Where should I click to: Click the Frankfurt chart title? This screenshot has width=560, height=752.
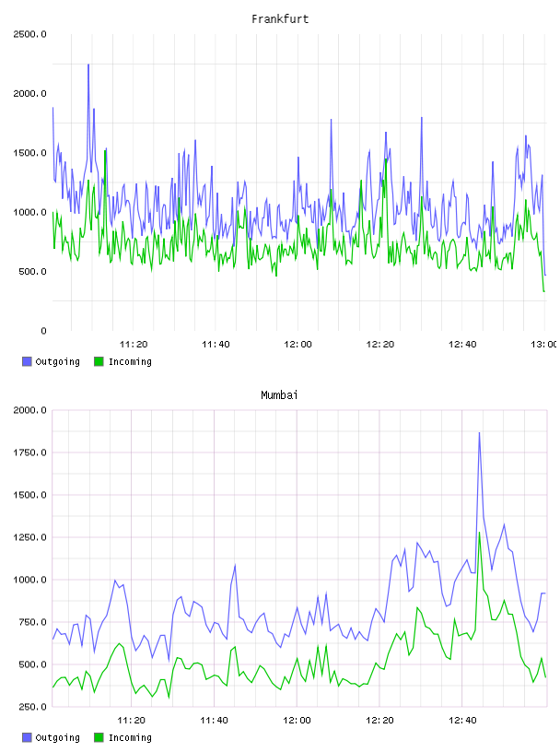(x=280, y=19)
